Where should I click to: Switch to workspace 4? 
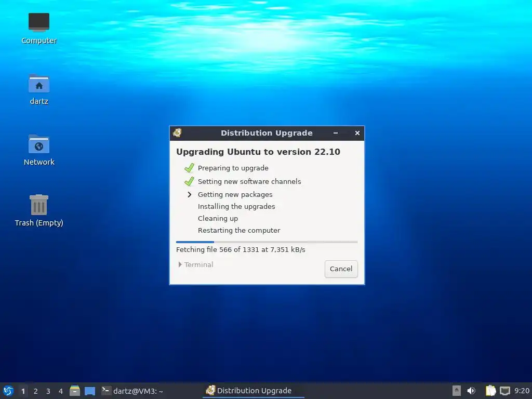[x=61, y=391]
